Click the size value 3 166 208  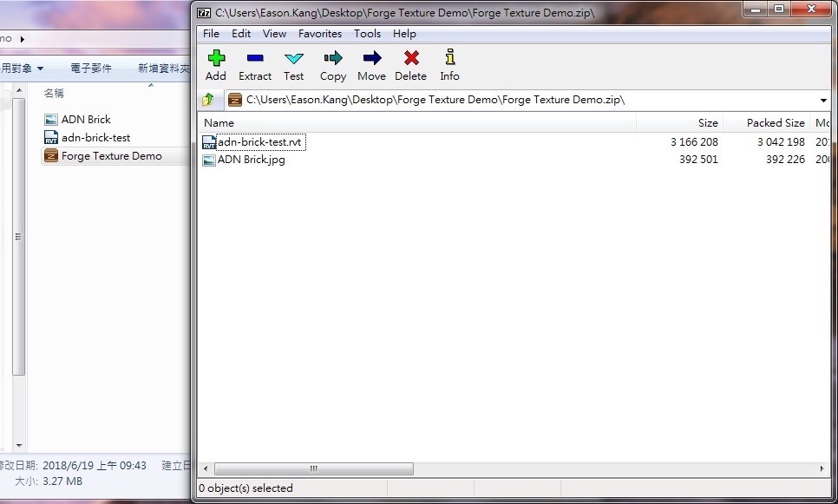694,142
